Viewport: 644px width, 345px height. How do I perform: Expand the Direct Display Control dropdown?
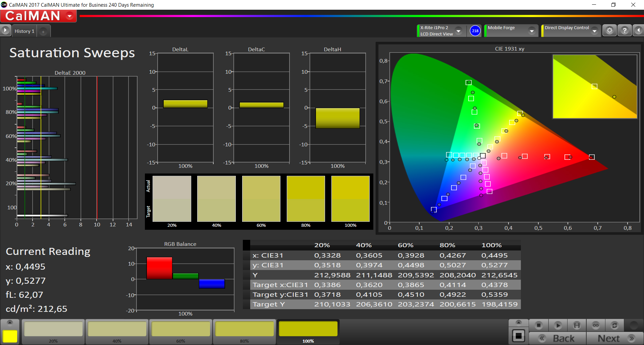(594, 31)
